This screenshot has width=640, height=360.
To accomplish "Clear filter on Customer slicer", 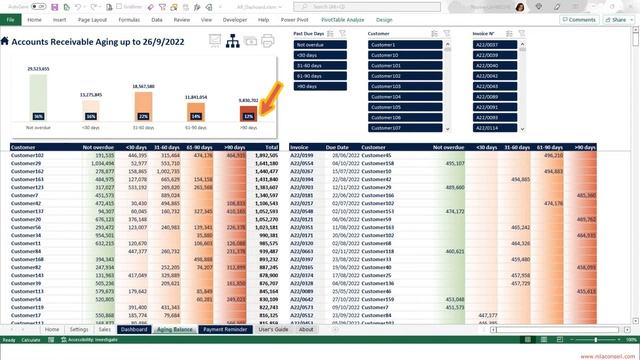I will point(447,33).
